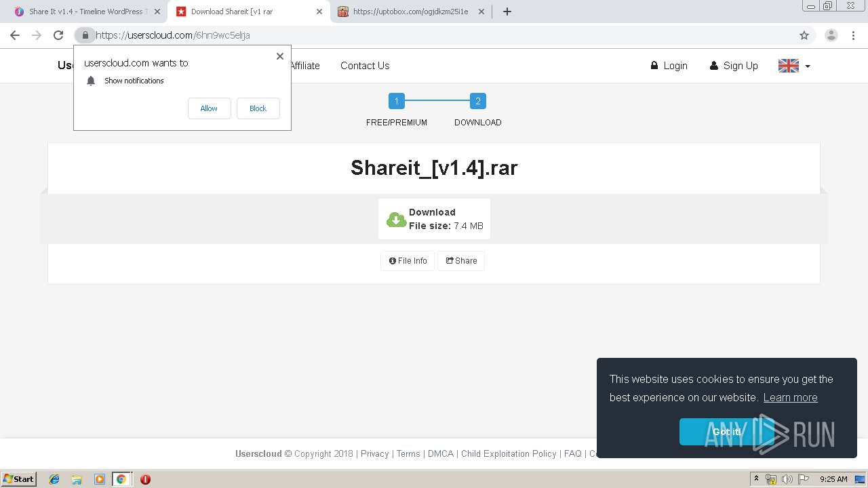Open the Windows Start menu
The width and height of the screenshot is (868, 488).
[x=18, y=479]
